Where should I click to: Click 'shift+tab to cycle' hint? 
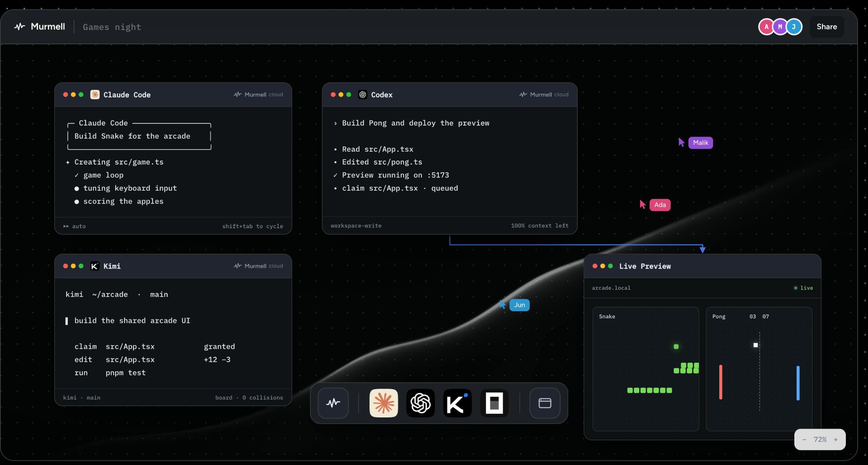pyautogui.click(x=252, y=226)
